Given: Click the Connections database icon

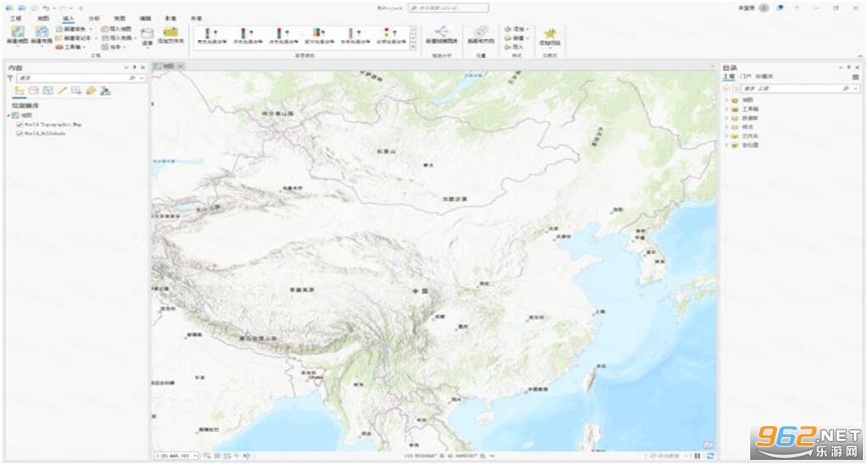Looking at the screenshot, I should pos(147,36).
